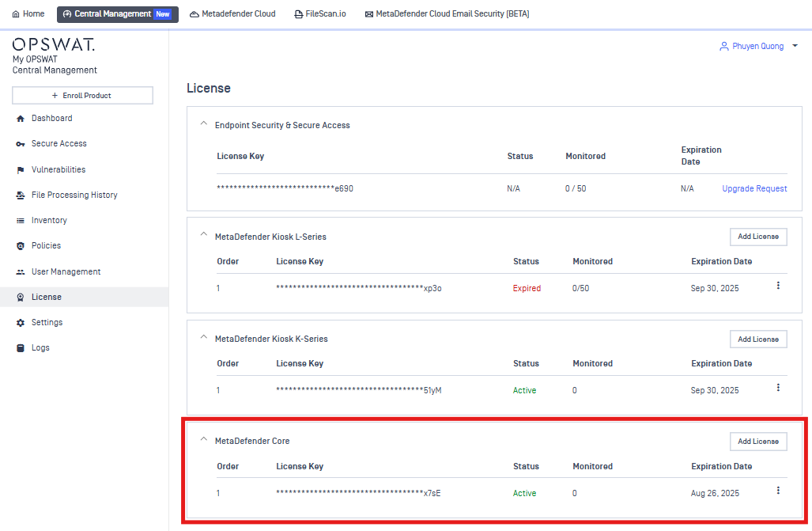Collapse the Endpoint Security & Secure Access section
Image resolution: width=812 pixels, height=531 pixels.
(203, 123)
